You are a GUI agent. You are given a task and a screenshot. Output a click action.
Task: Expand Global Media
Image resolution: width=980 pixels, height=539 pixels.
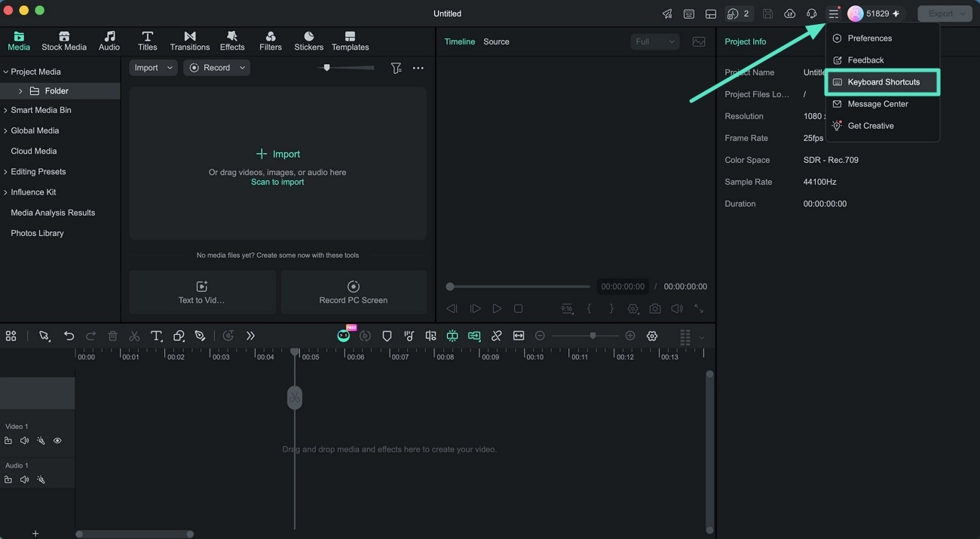point(5,130)
